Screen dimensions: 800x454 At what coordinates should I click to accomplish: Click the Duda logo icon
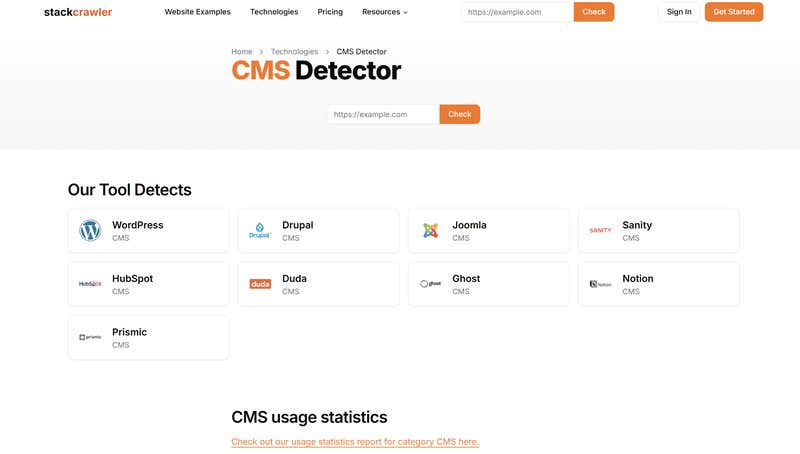pos(260,284)
